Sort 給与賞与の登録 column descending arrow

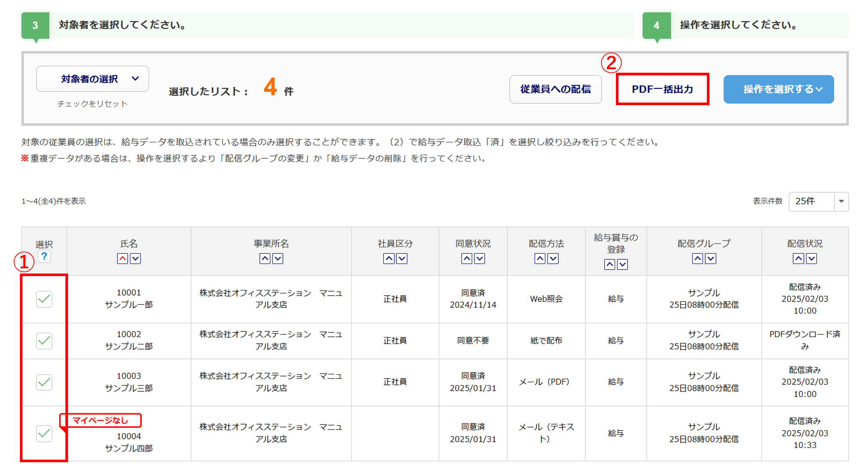coord(622,264)
